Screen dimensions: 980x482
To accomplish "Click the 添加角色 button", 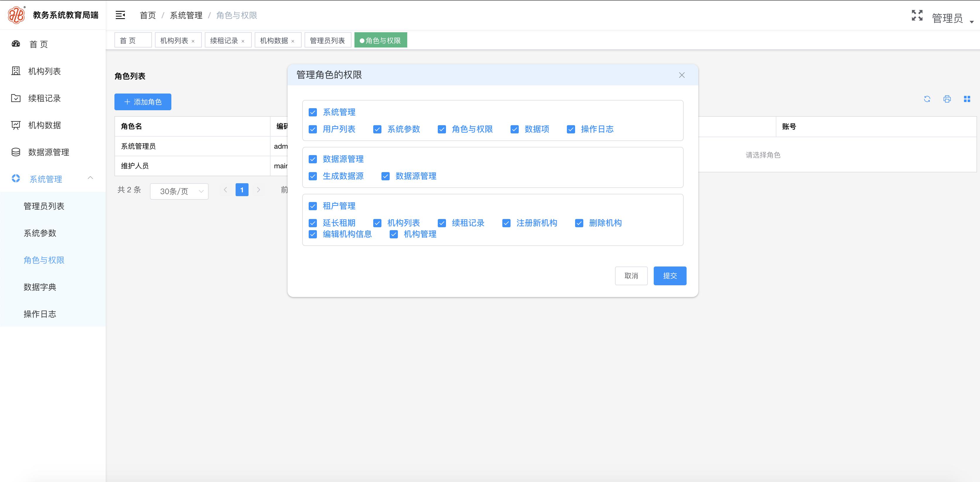I will coord(143,102).
